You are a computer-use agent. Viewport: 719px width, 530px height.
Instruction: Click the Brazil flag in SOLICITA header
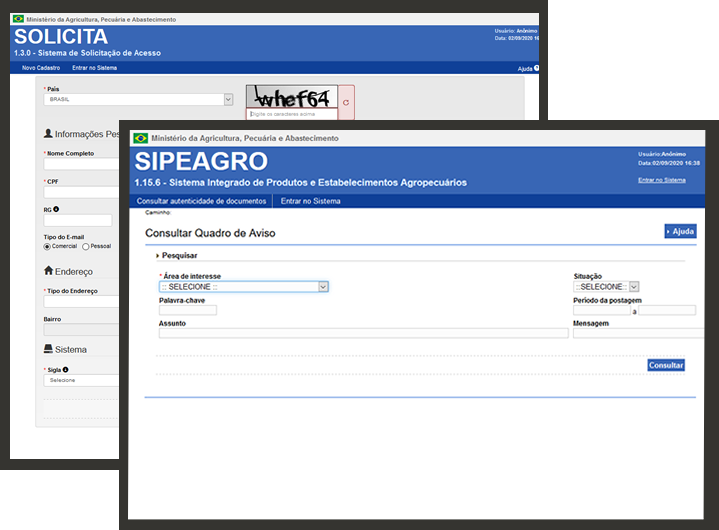[18, 19]
